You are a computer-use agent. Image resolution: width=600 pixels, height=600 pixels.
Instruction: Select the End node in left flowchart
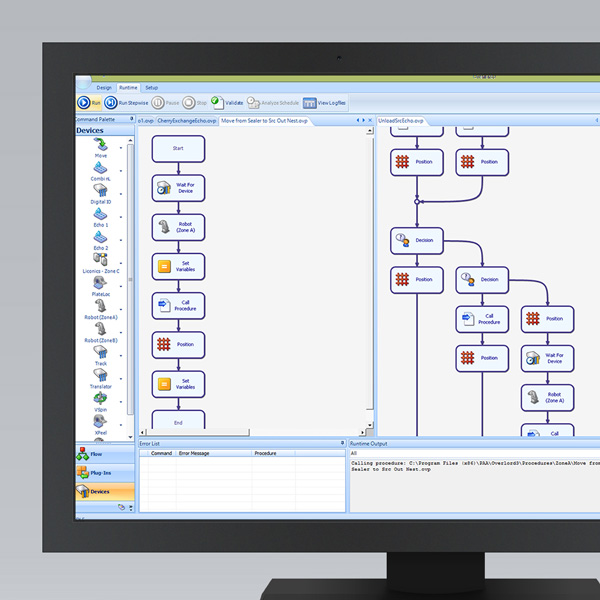[178, 420]
